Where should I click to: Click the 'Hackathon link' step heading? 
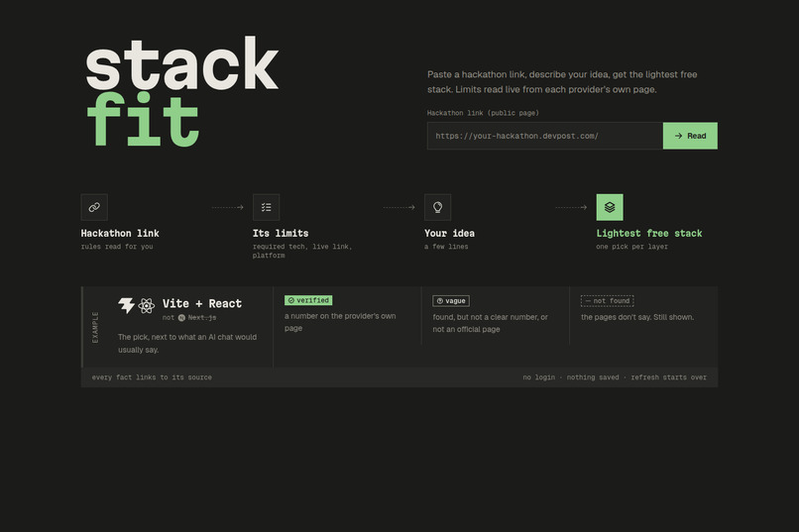click(x=120, y=233)
